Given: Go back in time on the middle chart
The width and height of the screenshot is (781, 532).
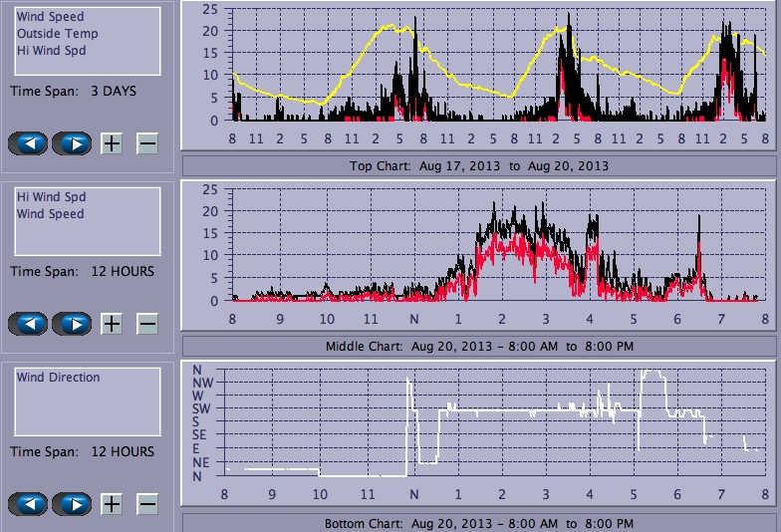Looking at the screenshot, I should click(x=28, y=324).
